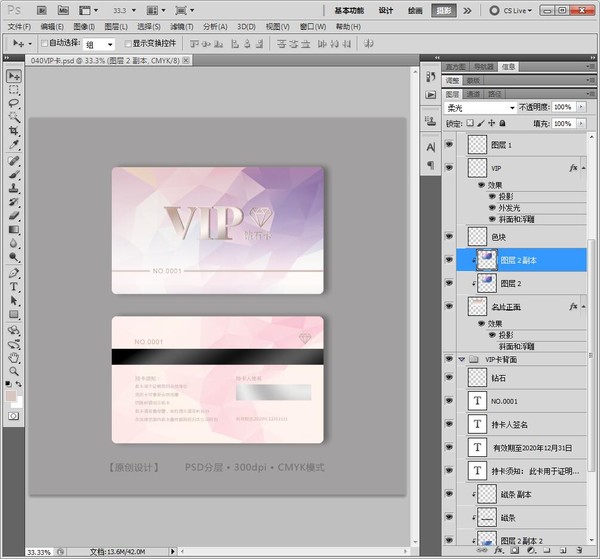
Task: Toggle Quick Mask mode icon
Action: (14, 416)
